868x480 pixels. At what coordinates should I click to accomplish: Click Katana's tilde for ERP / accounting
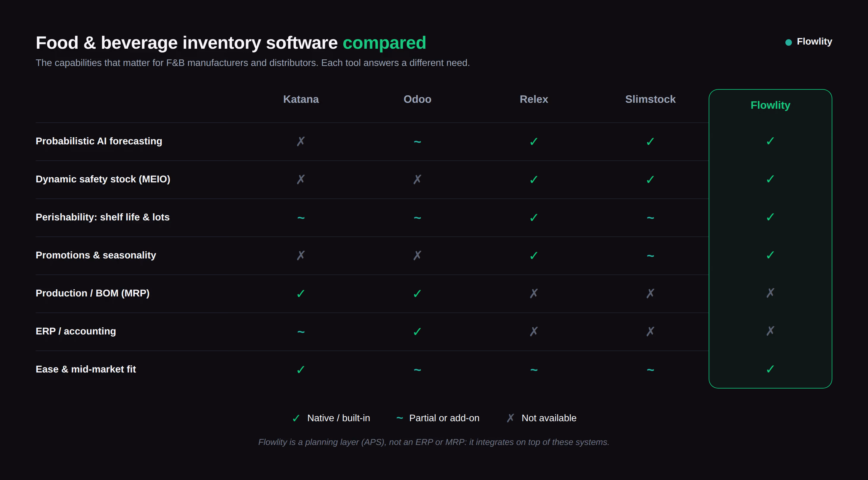coord(301,332)
